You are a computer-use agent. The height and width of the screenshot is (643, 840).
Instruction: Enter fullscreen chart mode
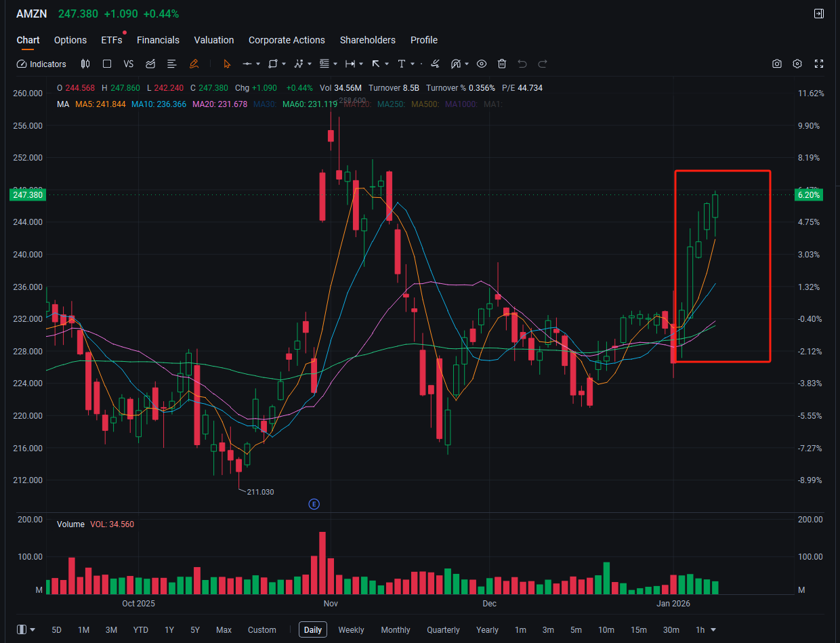coord(818,64)
